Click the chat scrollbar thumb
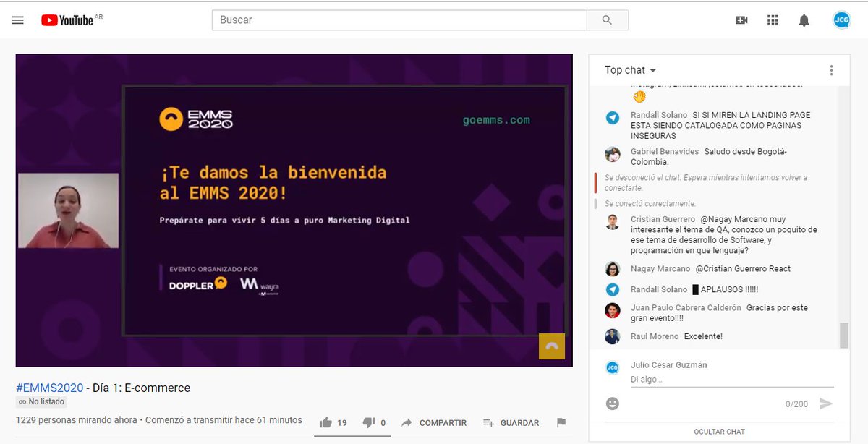The image size is (868, 444). pos(843,336)
